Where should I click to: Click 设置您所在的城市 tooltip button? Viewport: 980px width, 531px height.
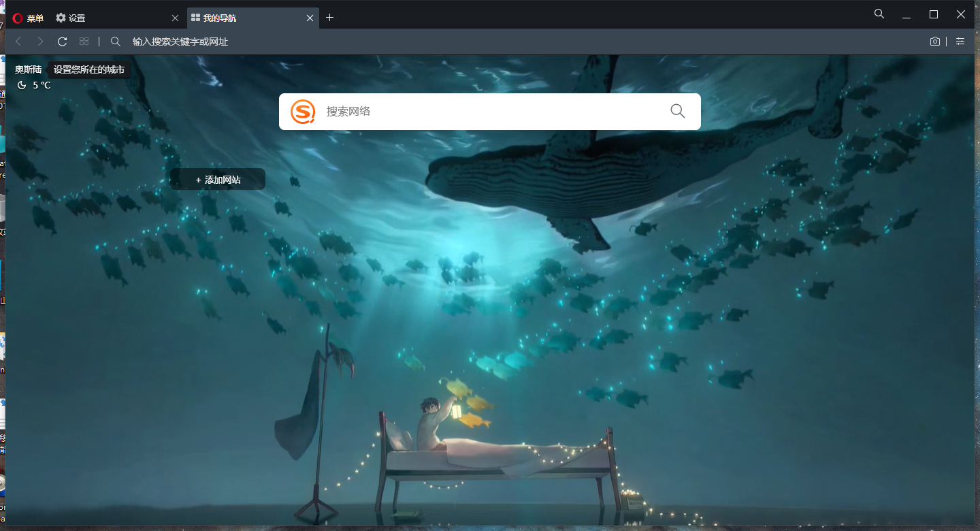[x=89, y=69]
